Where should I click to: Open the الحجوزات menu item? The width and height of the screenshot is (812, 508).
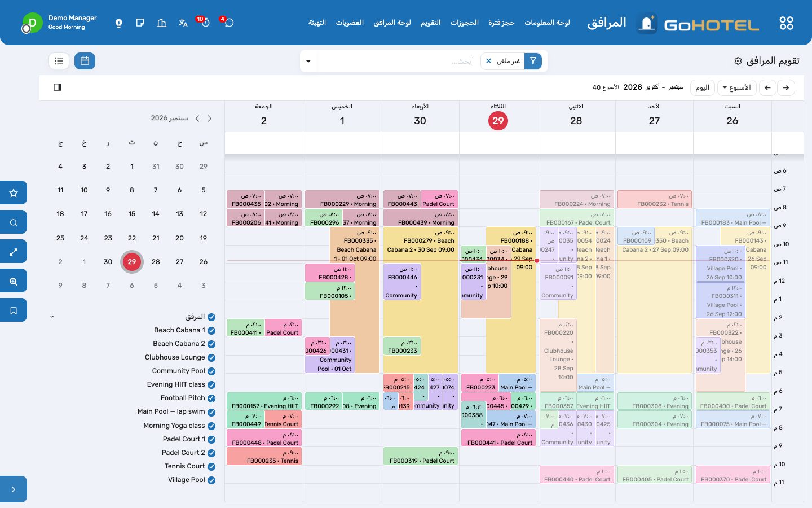(x=465, y=23)
